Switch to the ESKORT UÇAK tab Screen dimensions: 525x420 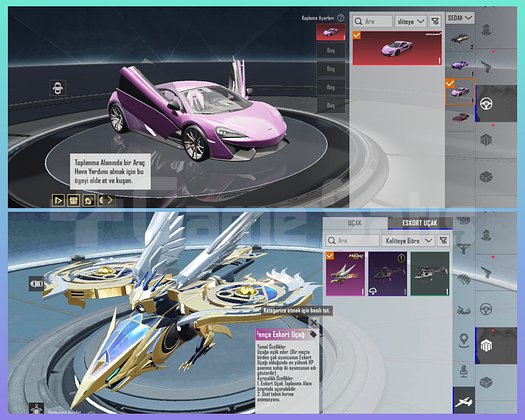point(420,223)
